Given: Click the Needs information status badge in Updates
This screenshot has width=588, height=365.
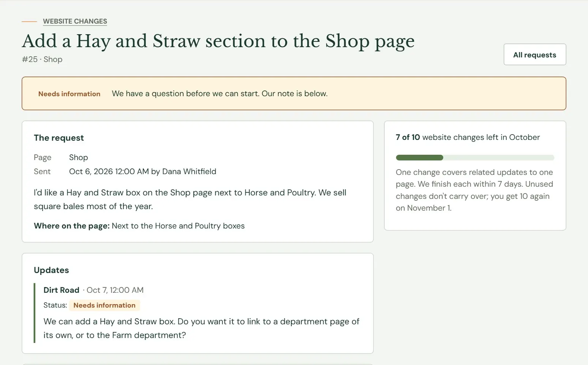Looking at the screenshot, I should [x=104, y=305].
